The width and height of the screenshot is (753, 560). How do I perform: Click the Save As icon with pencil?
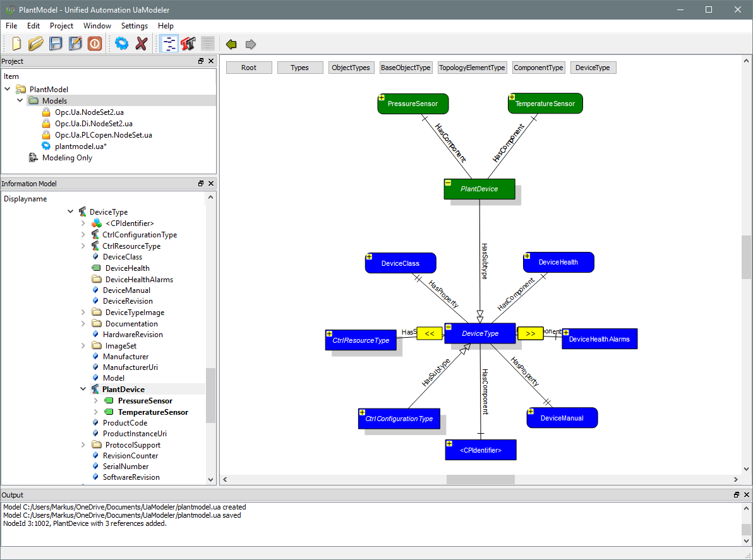[x=75, y=44]
